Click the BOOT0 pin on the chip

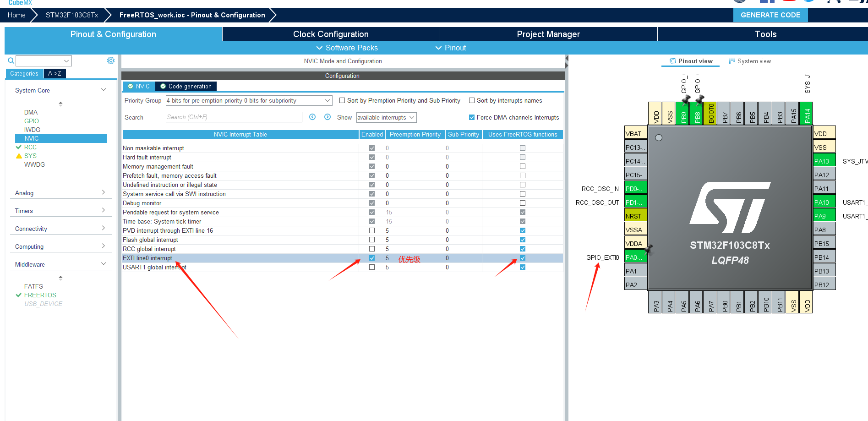tap(711, 113)
